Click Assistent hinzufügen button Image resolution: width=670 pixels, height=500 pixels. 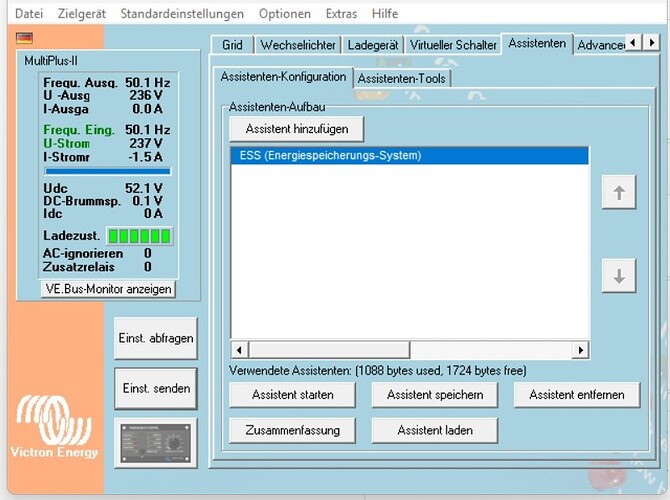click(297, 129)
